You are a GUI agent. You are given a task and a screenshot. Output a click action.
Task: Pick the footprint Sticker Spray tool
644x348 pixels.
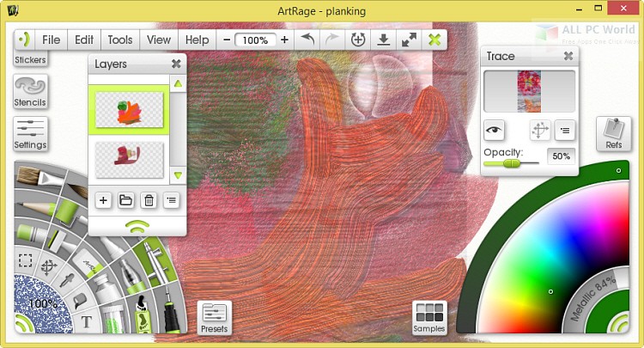pos(142,314)
